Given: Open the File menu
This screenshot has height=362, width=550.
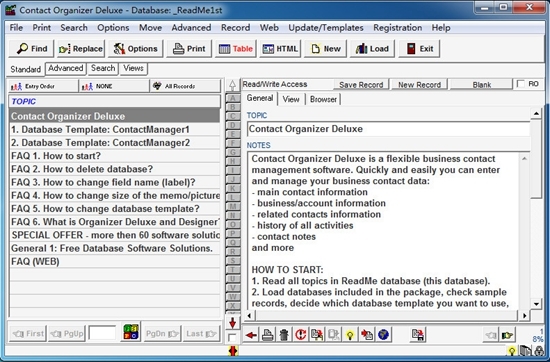Looking at the screenshot, I should [x=16, y=28].
